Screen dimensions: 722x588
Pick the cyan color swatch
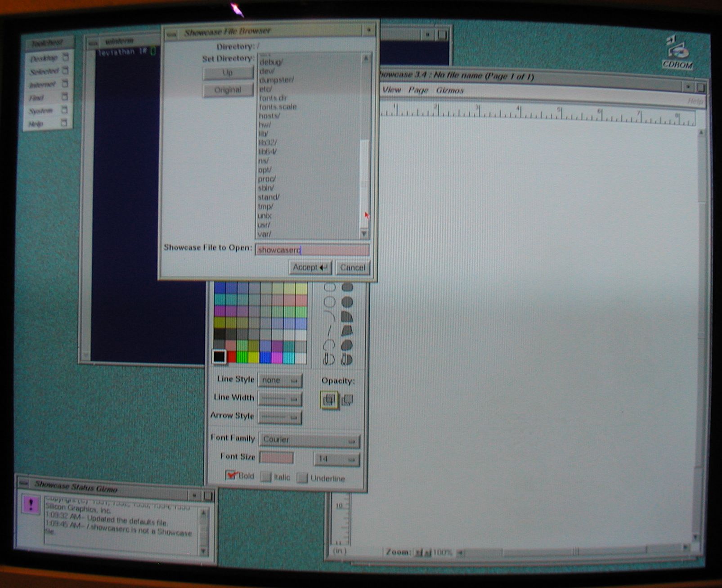[x=289, y=358]
